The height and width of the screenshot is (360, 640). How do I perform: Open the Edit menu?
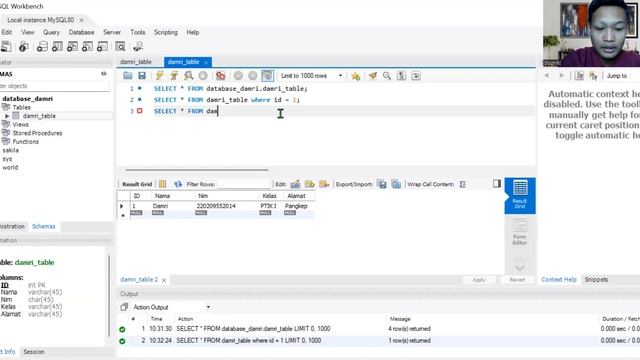pos(7,32)
